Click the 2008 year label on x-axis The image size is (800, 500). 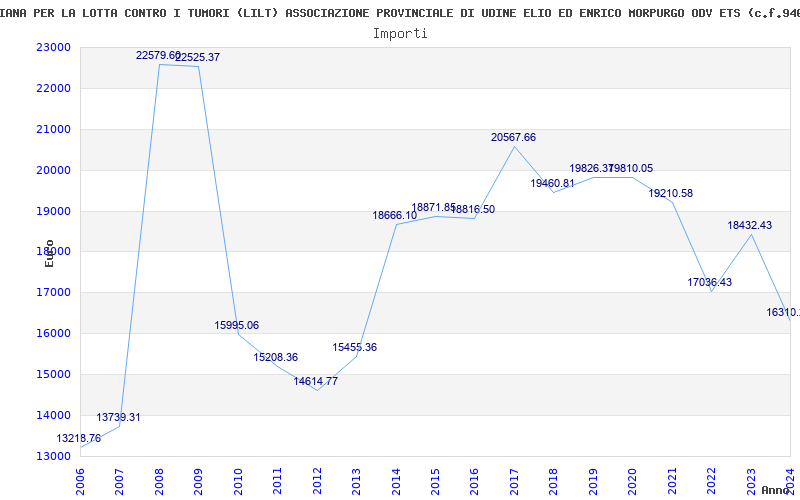(159, 482)
